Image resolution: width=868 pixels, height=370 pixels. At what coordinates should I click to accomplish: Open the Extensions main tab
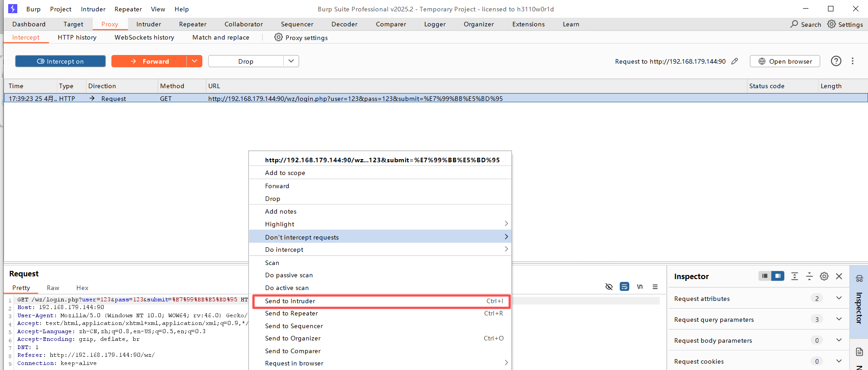[x=528, y=24]
